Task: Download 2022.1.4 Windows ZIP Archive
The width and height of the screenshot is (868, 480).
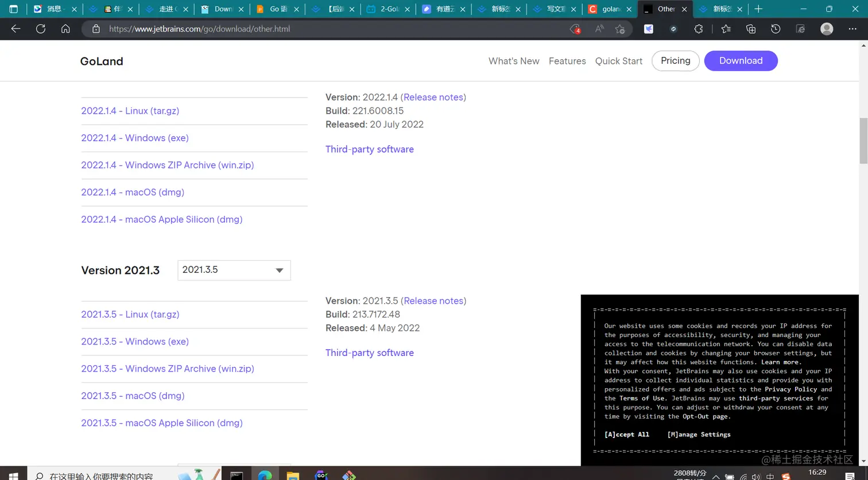Action: [168, 165]
